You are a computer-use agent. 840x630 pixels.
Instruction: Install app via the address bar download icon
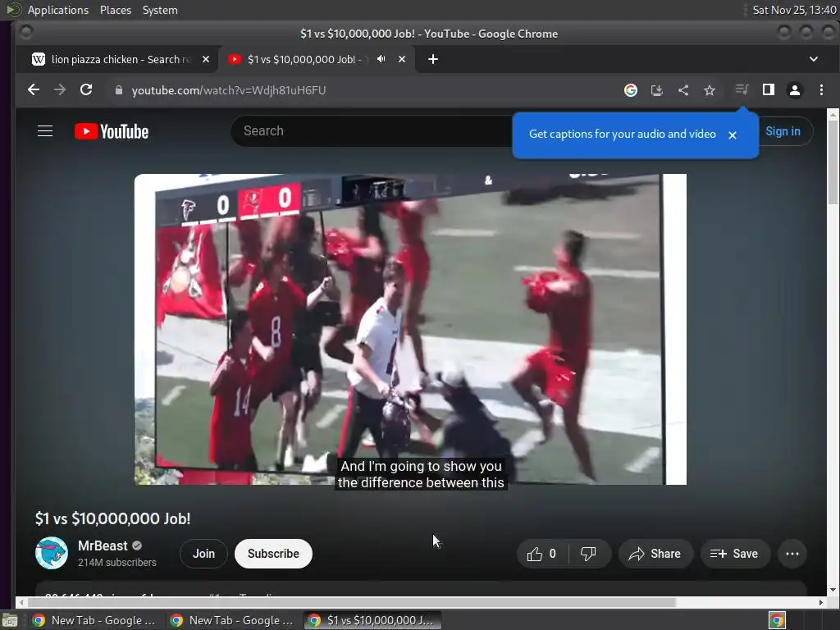657,90
